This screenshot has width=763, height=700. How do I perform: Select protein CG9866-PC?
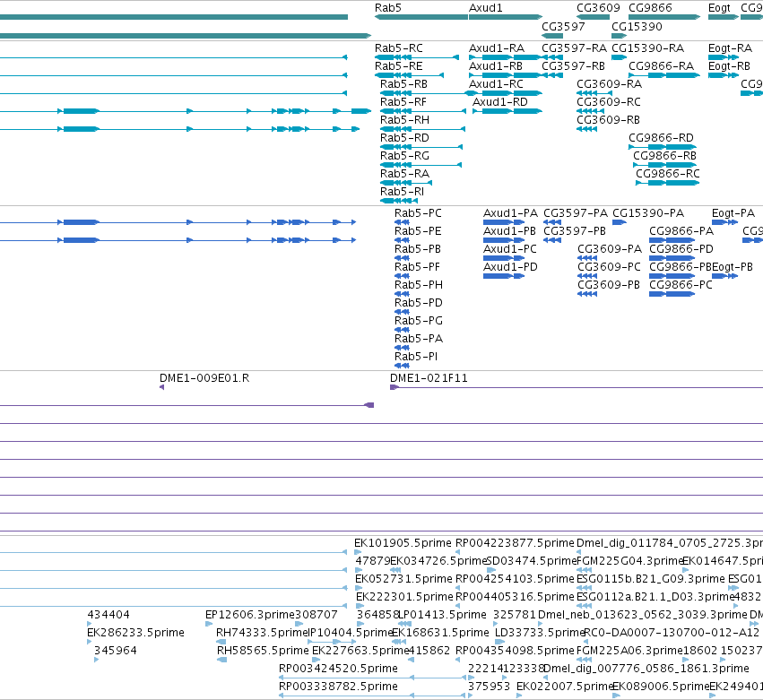coord(681,286)
